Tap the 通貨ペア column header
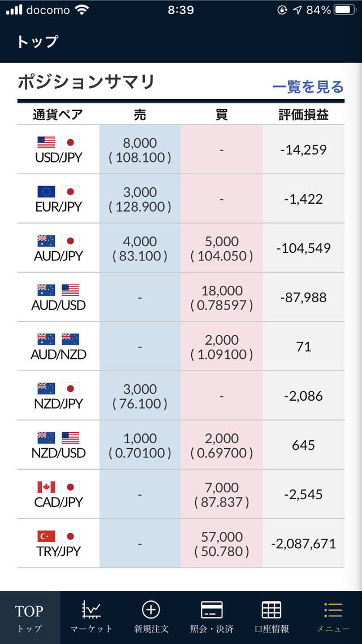This screenshot has width=362, height=644. pyautogui.click(x=58, y=115)
